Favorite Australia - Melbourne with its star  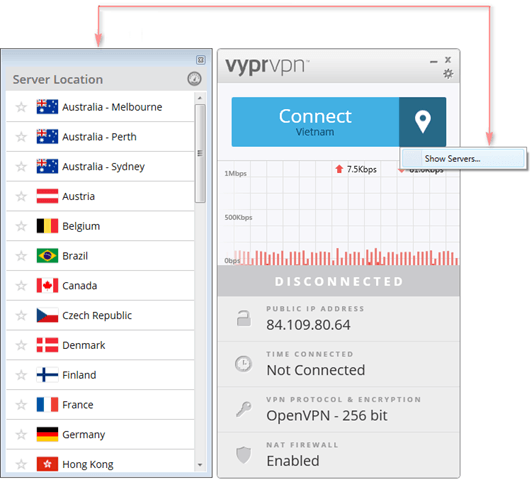tap(21, 107)
